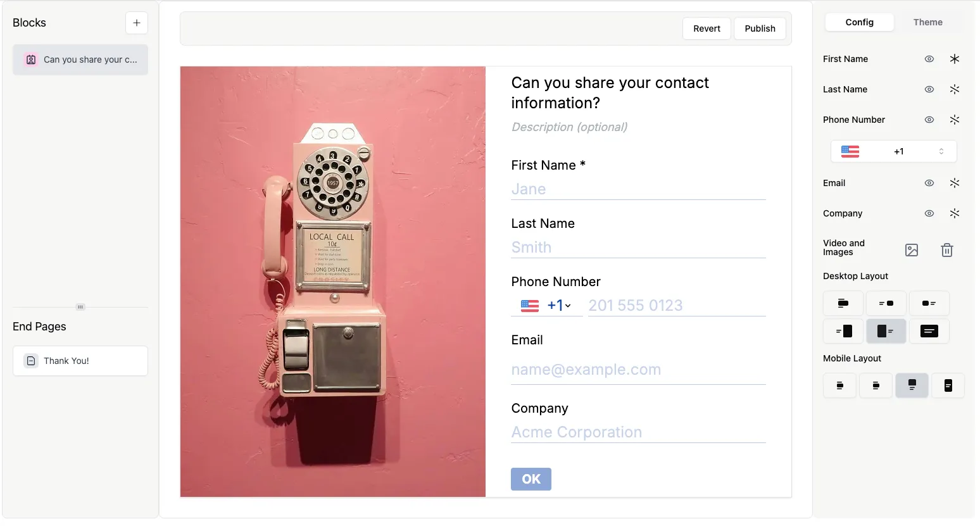Toggle visibility of the Company field
Viewport: 980px width, 526px height.
click(x=929, y=213)
